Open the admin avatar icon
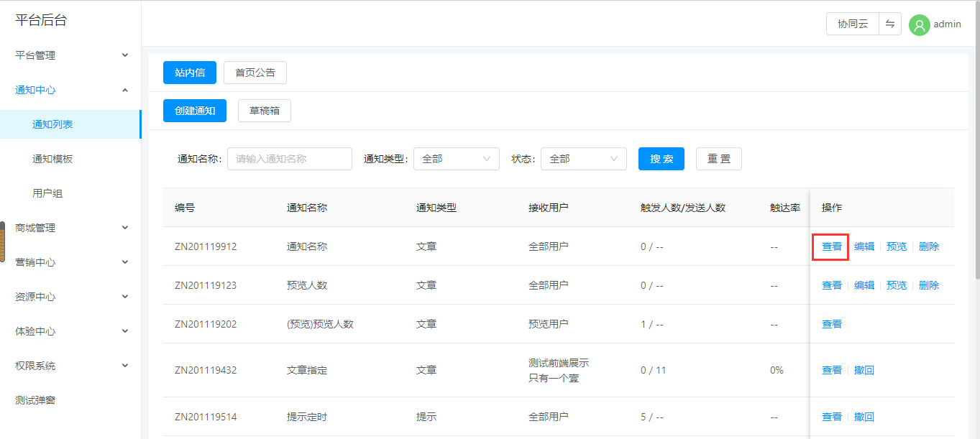The width and height of the screenshot is (980, 439). 919,24
